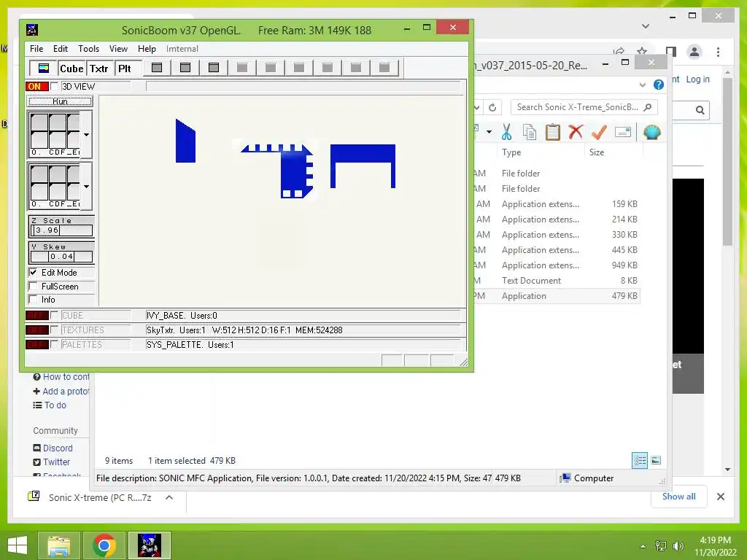The height and width of the screenshot is (560, 747).
Task: Click the red ON indicator for 3D VIEW
Action: (x=36, y=86)
